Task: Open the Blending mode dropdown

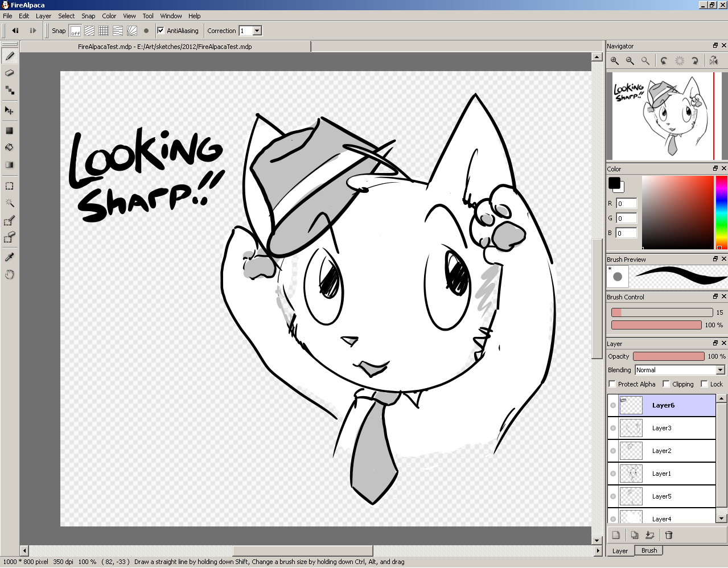Action: [x=720, y=370]
